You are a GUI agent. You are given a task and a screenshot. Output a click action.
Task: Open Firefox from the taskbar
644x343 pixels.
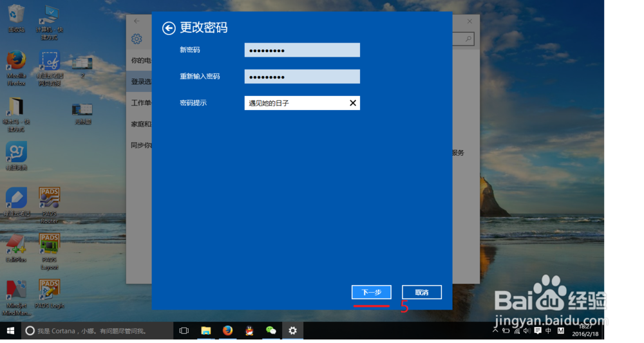tap(227, 331)
